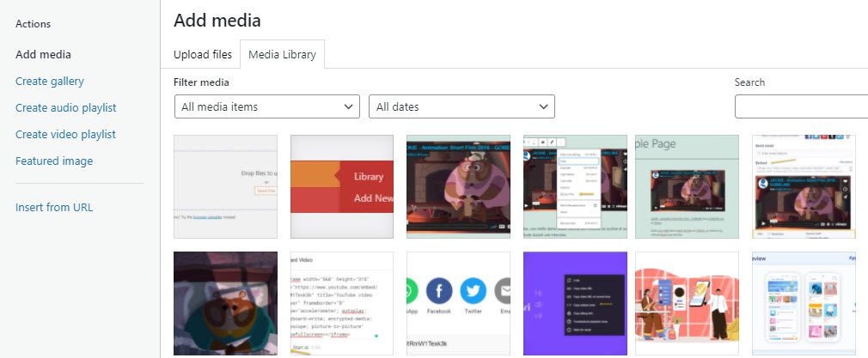868x358 pixels.
Task: Choose the Featured image option
Action: pos(53,161)
